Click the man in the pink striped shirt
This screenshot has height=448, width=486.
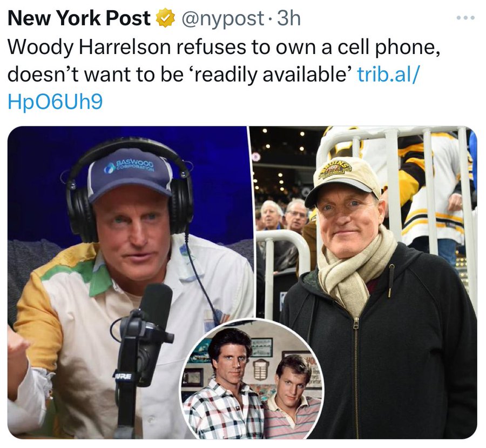click(292, 400)
